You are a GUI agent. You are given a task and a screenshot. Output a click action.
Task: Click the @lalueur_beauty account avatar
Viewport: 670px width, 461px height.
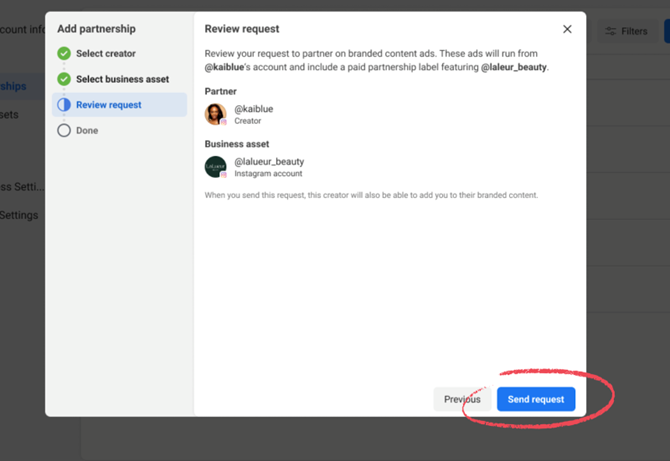215,167
